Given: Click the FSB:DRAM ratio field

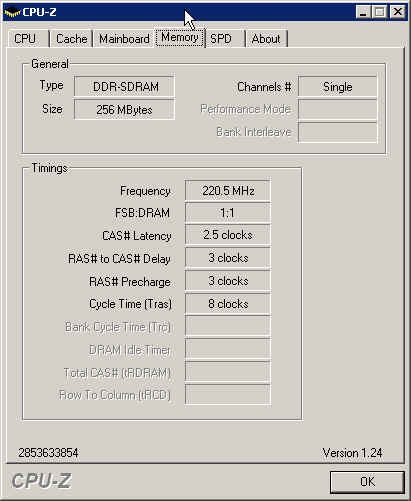Looking at the screenshot, I should pos(228,213).
